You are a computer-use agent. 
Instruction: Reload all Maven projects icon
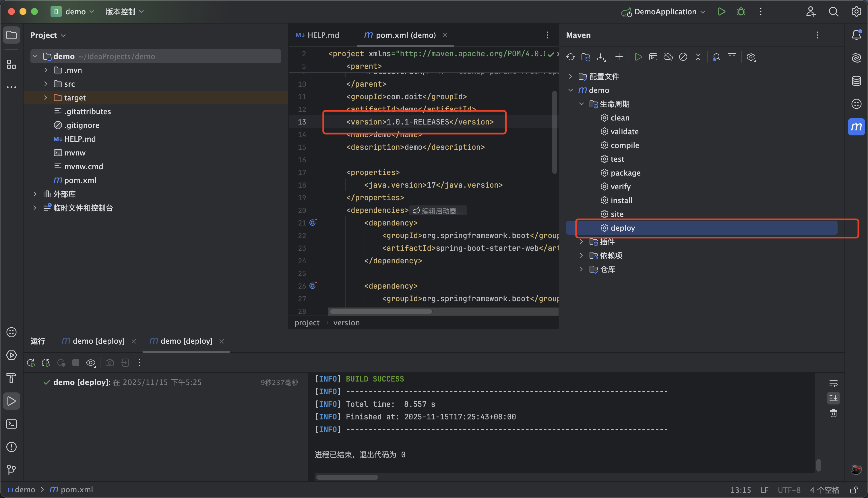[570, 57]
